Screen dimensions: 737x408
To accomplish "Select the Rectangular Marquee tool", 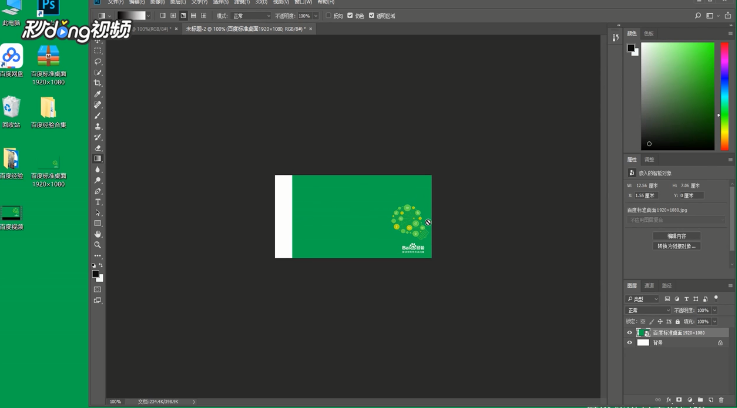I will pos(98,51).
